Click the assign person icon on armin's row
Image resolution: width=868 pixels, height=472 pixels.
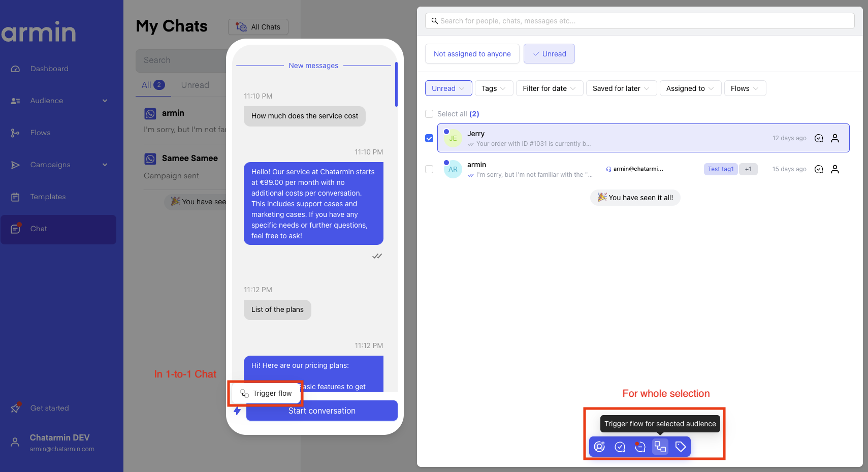point(835,169)
